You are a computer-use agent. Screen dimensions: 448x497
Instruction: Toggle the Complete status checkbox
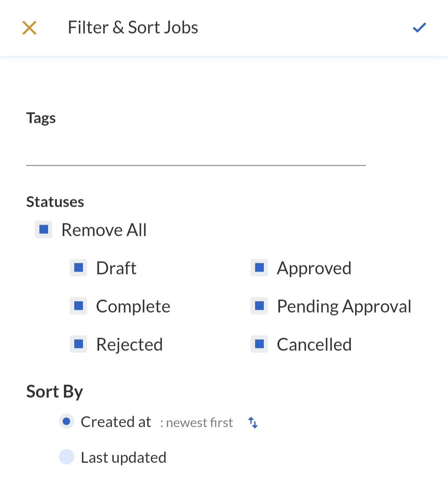click(x=78, y=306)
